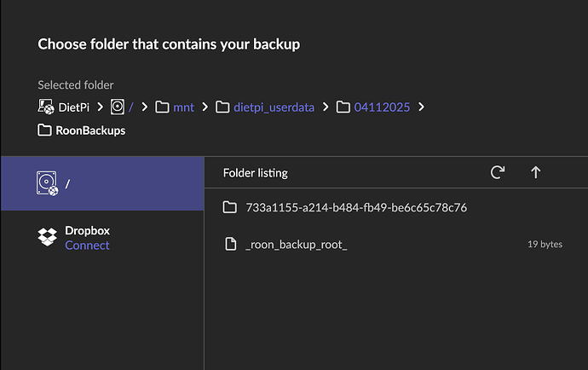Click the drive icon in the sidebar
This screenshot has width=588, height=370.
pos(47,182)
